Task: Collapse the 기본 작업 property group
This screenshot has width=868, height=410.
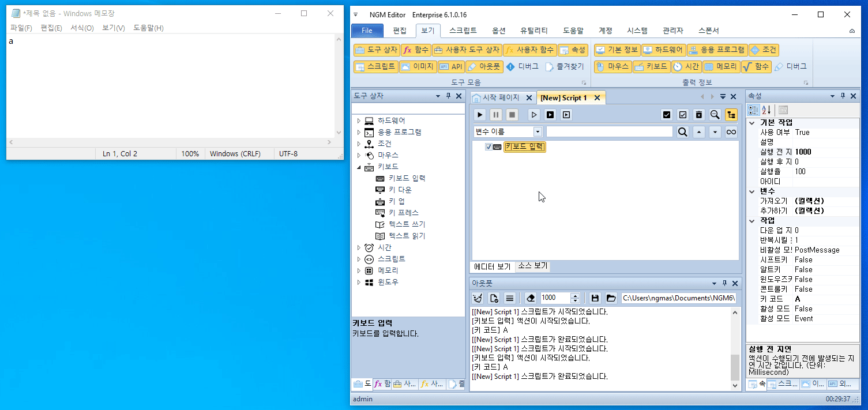Action: click(752, 122)
